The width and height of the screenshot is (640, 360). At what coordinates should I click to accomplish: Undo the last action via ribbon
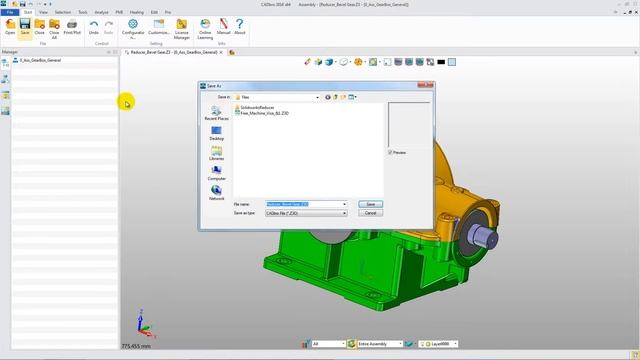tap(94, 27)
